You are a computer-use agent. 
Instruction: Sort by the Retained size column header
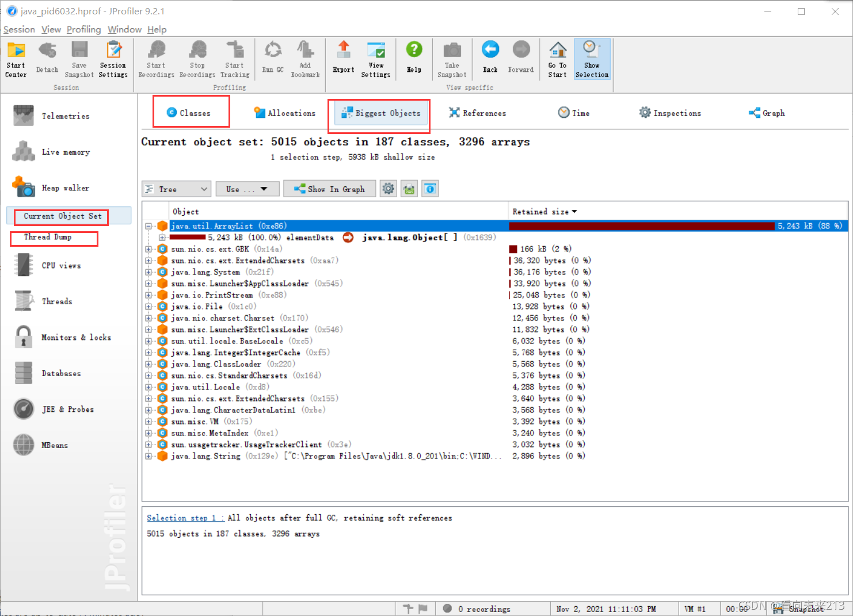point(544,212)
